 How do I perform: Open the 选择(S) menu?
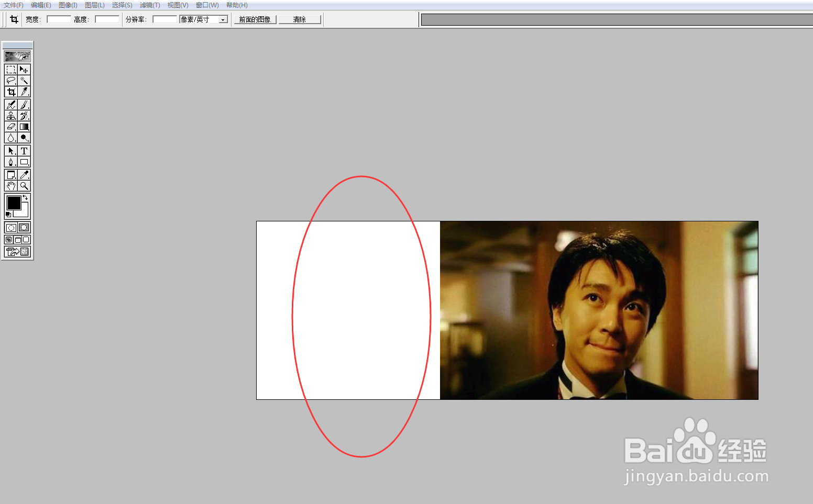pos(122,5)
